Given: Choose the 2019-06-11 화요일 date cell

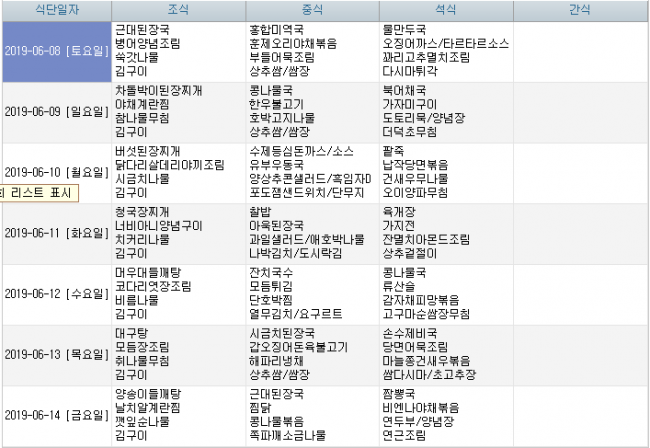Looking at the screenshot, I should [x=55, y=233].
